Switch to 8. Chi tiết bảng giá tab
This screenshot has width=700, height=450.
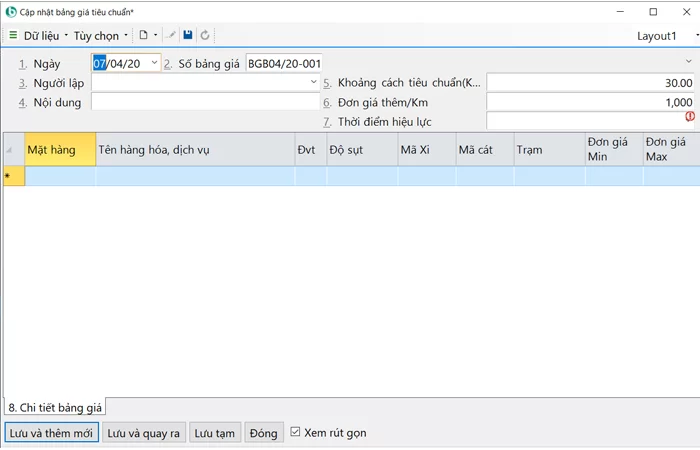pyautogui.click(x=55, y=408)
